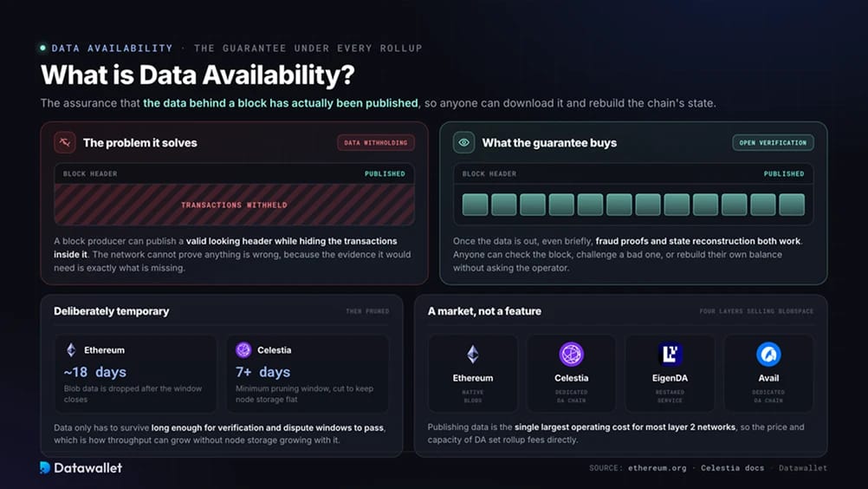
Task: Click 'the data behind a block has actually been published'
Action: click(x=281, y=103)
